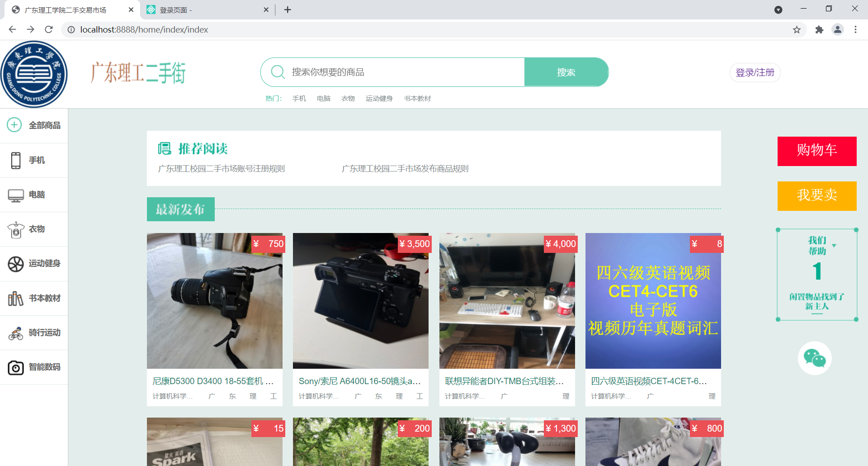Click the plus icon beside 全部商品
The image size is (868, 466).
click(x=14, y=125)
